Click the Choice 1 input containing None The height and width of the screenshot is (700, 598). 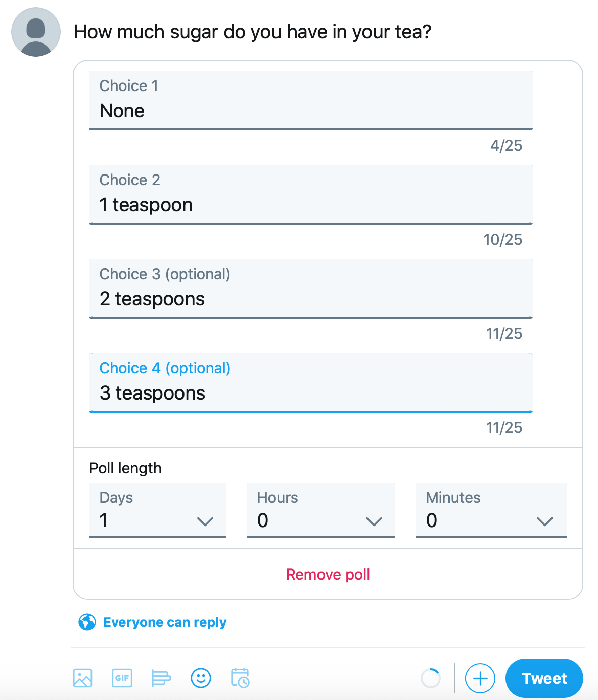[311, 111]
